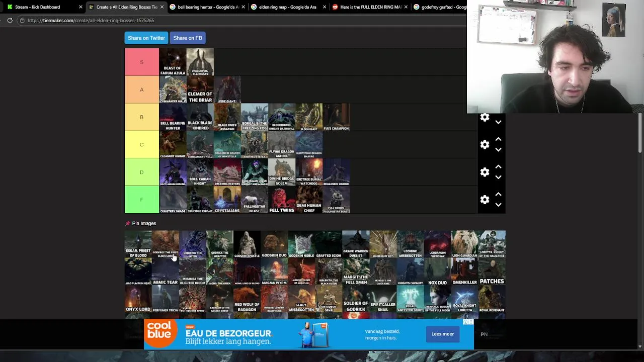
Task: Select Erdtree Burial Watchdog image
Action: tap(309, 172)
